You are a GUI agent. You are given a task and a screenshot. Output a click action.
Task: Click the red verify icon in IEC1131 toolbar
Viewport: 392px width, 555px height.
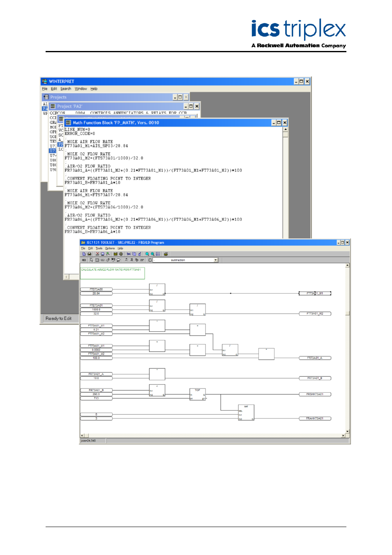(x=97, y=254)
